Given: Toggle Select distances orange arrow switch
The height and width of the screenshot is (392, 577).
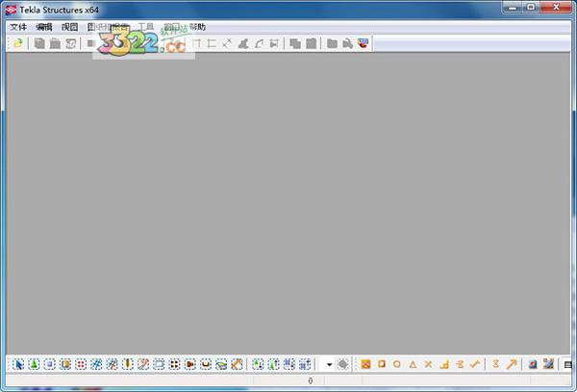Looking at the screenshot, I should pos(237,364).
